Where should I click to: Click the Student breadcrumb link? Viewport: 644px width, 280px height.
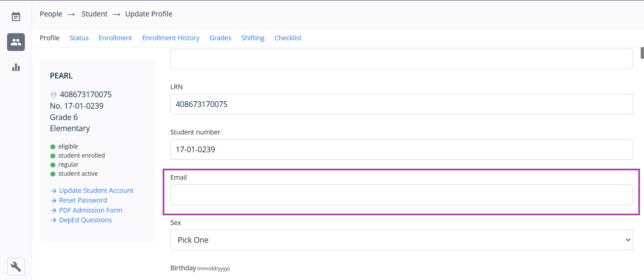(95, 14)
